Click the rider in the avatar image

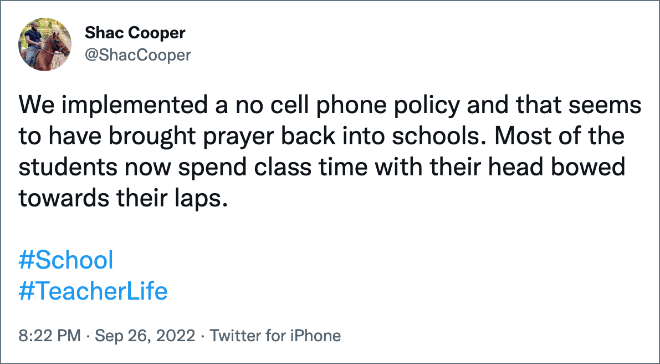[x=35, y=43]
